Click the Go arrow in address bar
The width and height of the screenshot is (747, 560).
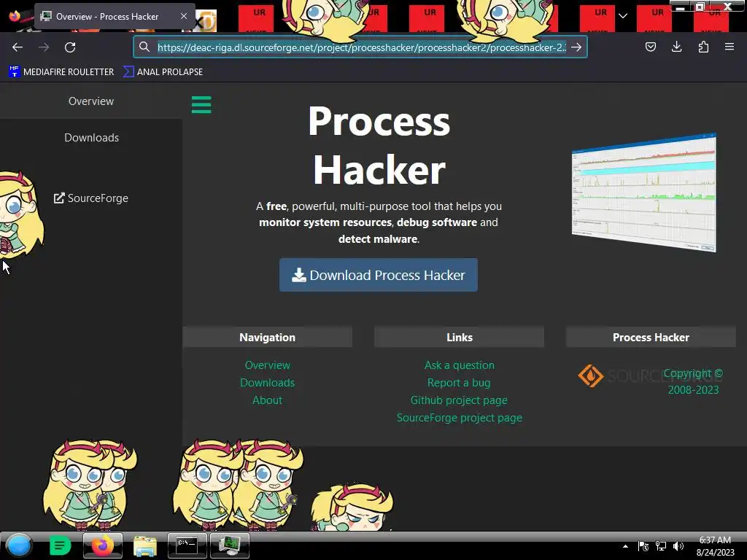coord(576,47)
